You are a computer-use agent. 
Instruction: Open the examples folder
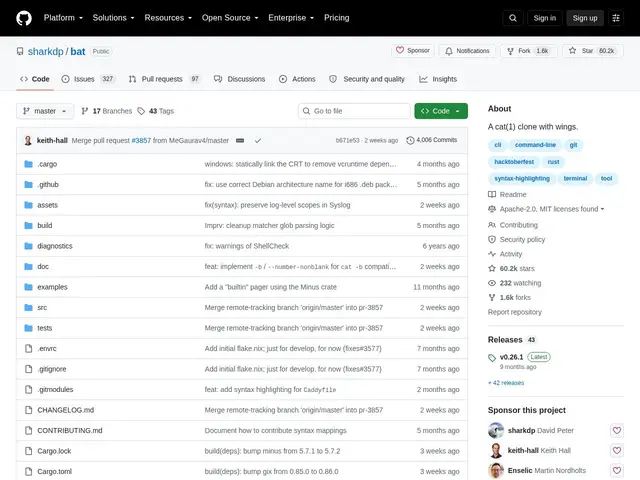(52, 287)
